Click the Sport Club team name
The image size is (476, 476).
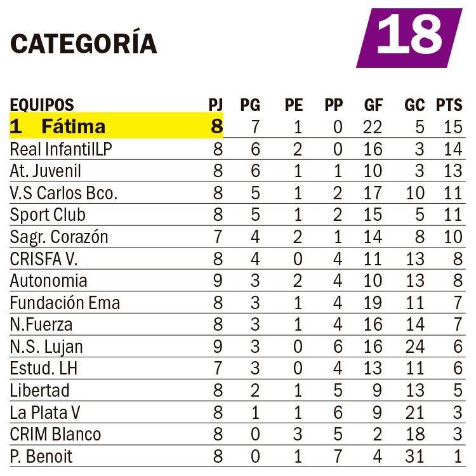point(48,215)
